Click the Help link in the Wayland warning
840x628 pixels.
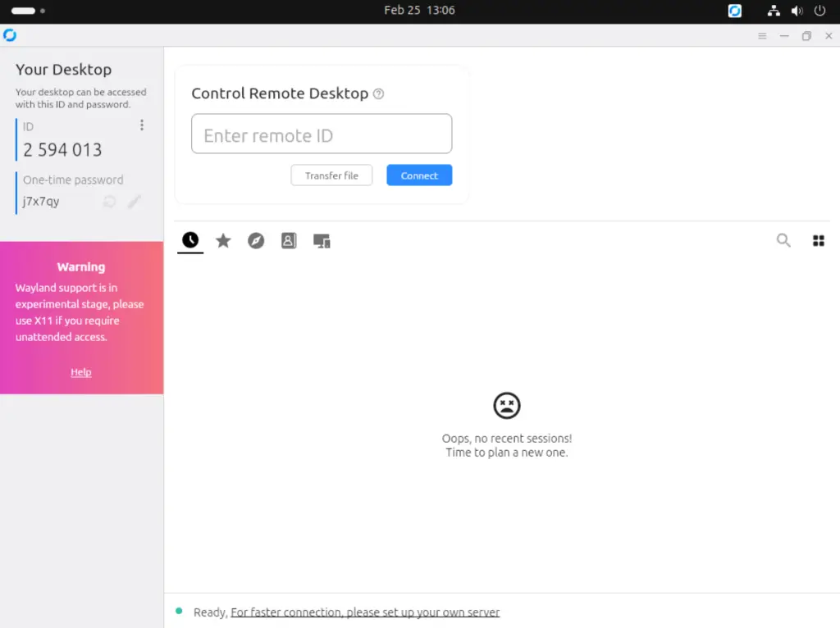pyautogui.click(x=80, y=371)
